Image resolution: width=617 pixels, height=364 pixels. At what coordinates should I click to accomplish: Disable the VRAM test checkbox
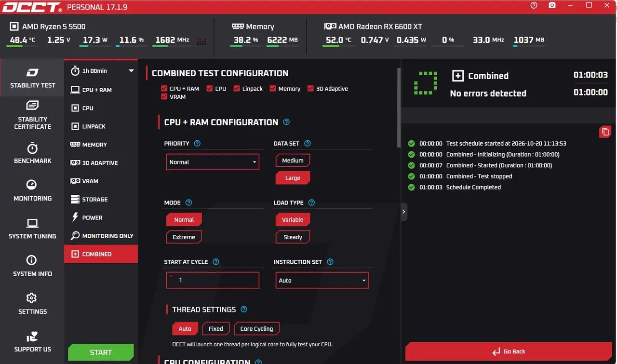164,97
